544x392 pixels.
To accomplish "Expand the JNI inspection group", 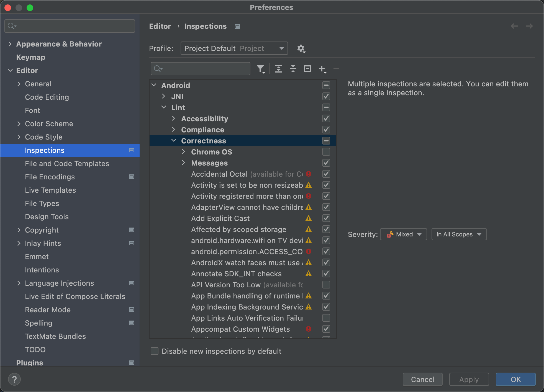I will [x=163, y=96].
